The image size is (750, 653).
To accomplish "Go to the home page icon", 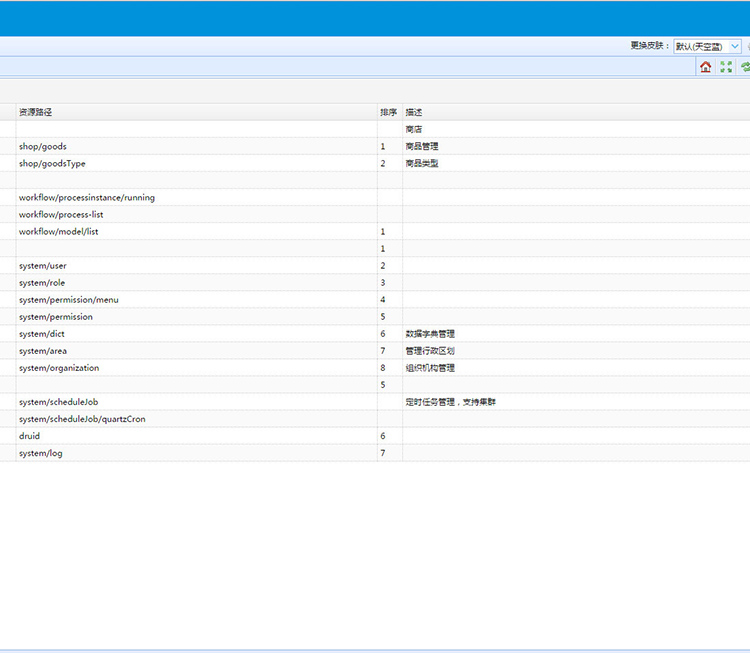I will [706, 67].
